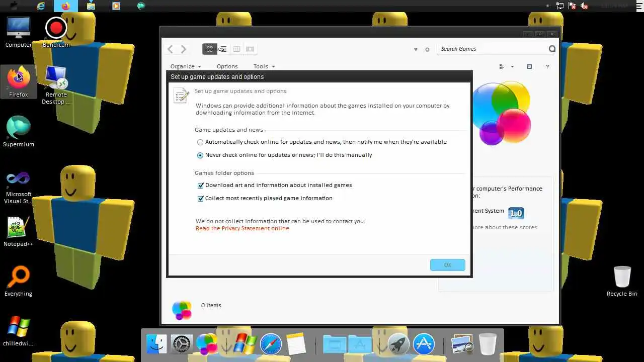This screenshot has height=362, width=644.
Task: Open Read the Privacy Statement online link
Action: 243,228
